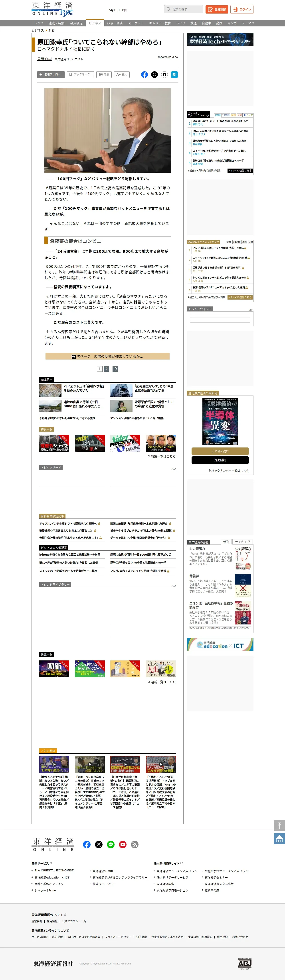
Task: Open footer link The ORIENTAL ECONOMIST
Action: (54, 871)
